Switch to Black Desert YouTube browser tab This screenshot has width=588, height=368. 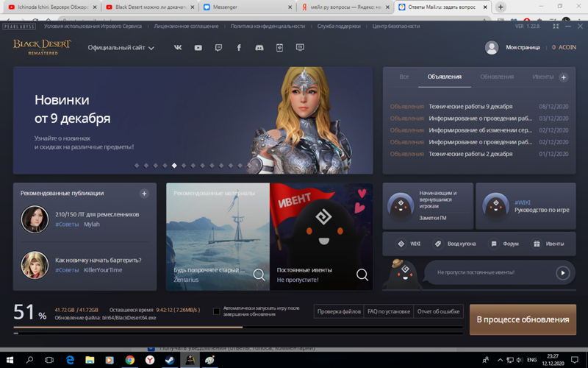pos(150,7)
